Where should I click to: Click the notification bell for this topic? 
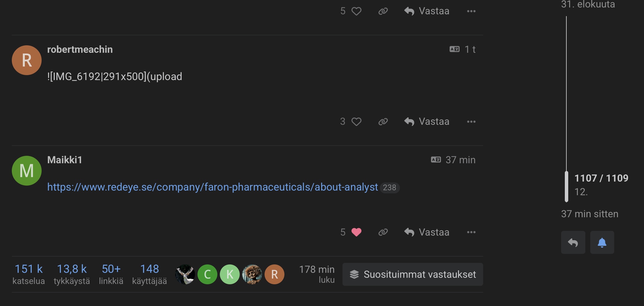pos(602,242)
